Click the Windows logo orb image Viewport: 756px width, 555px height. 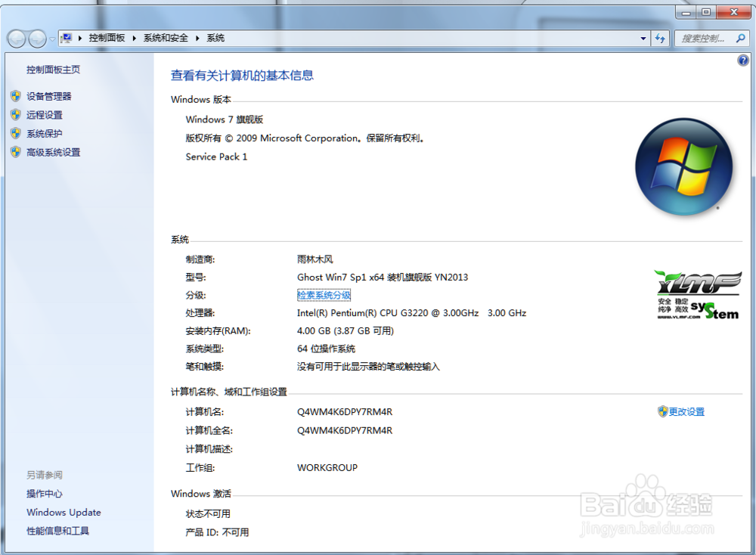coord(684,167)
